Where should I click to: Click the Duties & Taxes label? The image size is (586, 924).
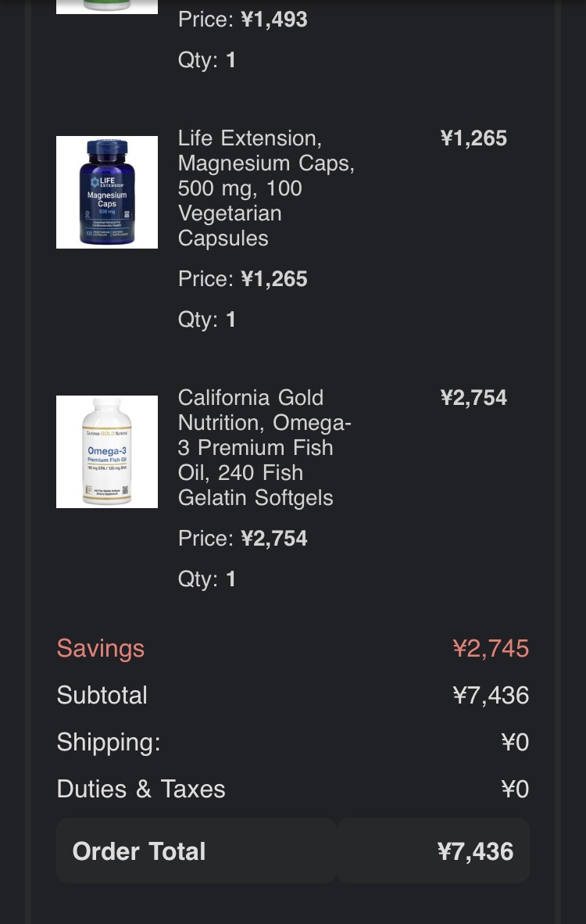click(x=141, y=789)
